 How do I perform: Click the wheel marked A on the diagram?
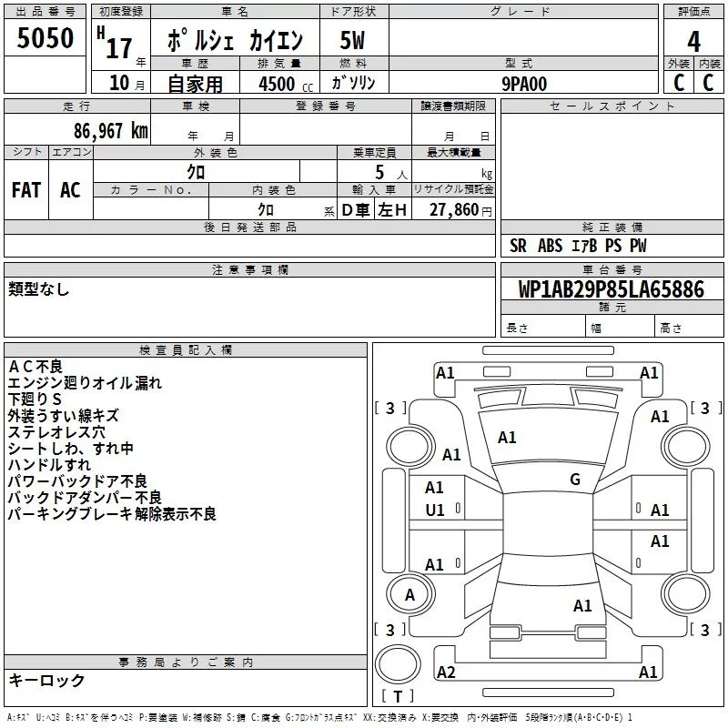coord(410,594)
